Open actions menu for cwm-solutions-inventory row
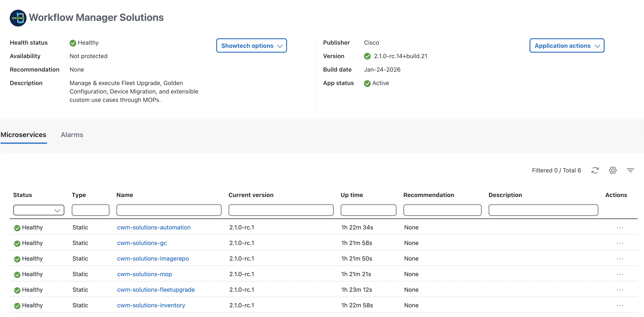 coord(620,305)
